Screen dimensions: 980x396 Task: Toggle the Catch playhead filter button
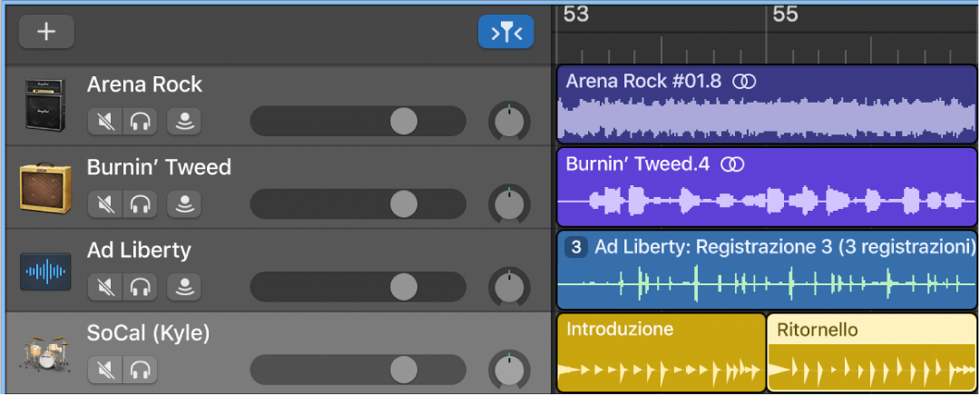505,33
